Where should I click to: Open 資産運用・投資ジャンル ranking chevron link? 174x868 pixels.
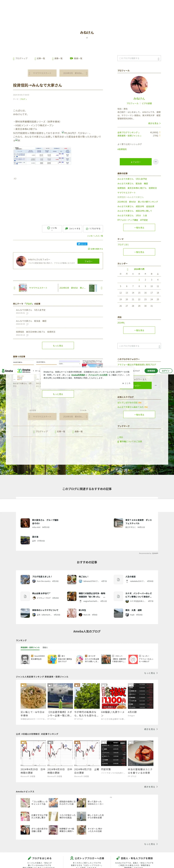[x=129, y=136]
